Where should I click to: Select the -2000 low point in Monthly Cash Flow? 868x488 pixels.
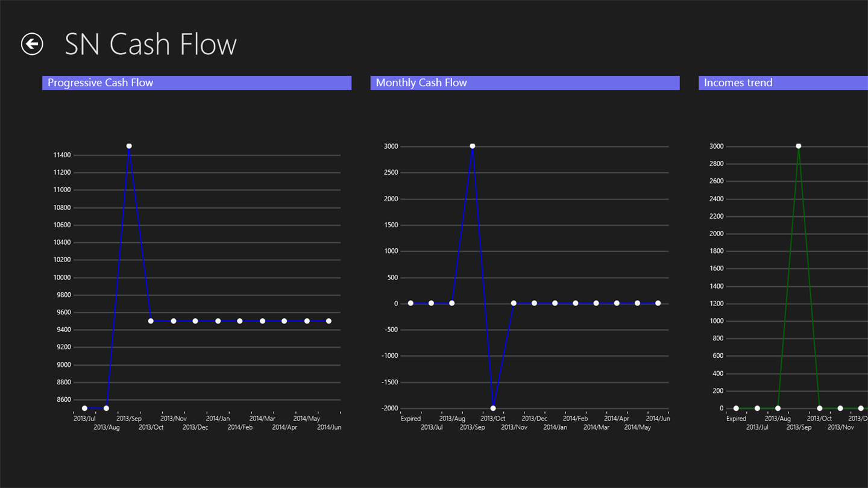[493, 408]
